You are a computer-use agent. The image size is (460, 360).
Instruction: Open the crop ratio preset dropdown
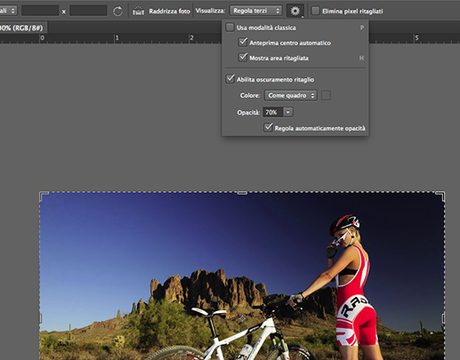coord(8,11)
